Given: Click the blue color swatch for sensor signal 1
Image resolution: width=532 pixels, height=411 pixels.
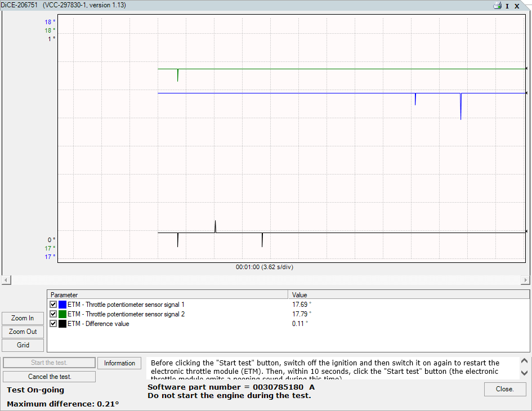Looking at the screenshot, I should [62, 305].
